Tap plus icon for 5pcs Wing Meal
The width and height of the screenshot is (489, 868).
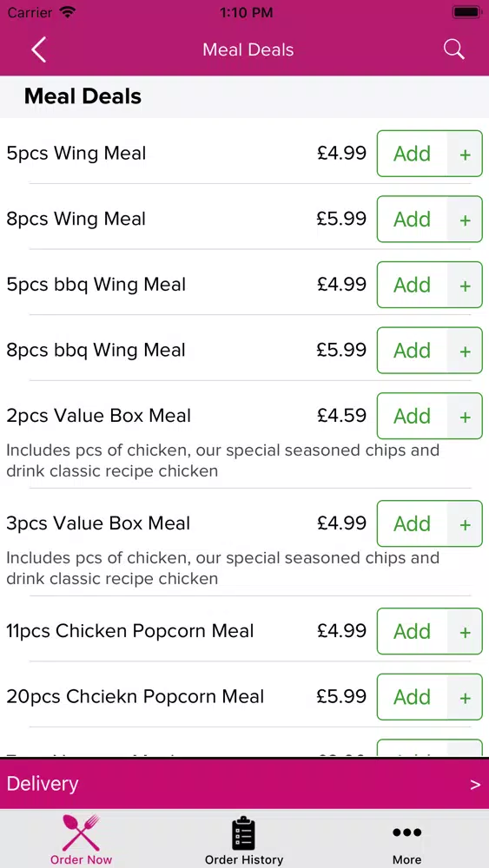click(465, 154)
